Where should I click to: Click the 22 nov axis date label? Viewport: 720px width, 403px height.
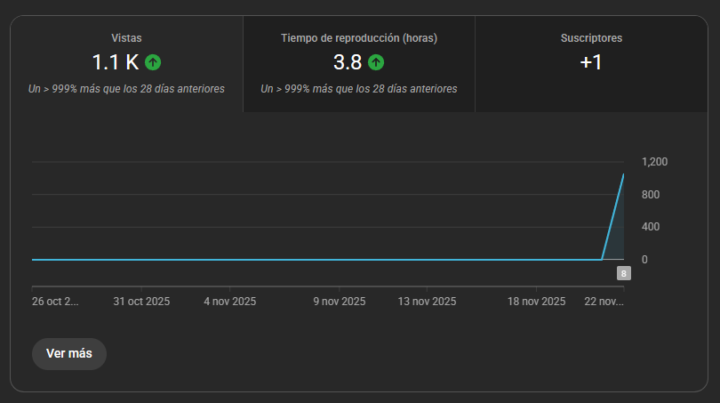click(x=604, y=302)
